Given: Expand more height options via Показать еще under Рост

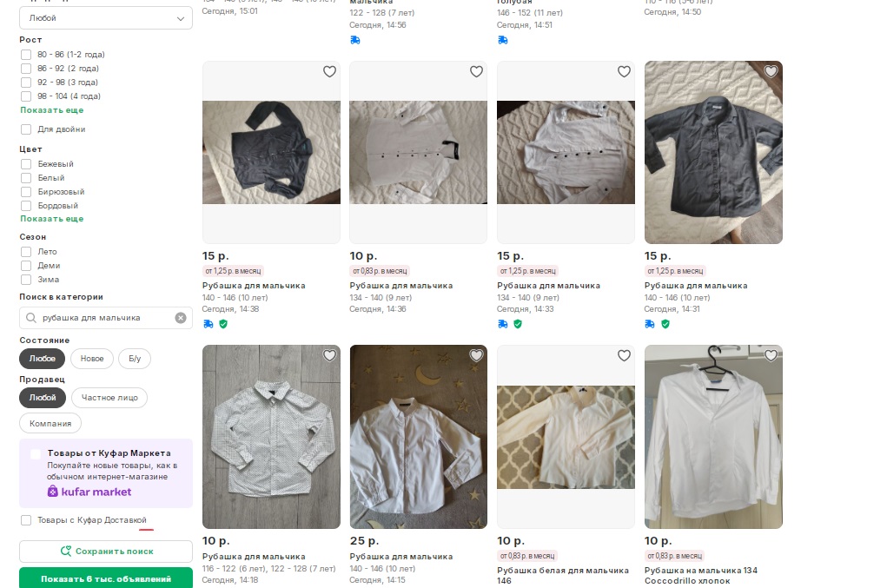Looking at the screenshot, I should pos(52,110).
